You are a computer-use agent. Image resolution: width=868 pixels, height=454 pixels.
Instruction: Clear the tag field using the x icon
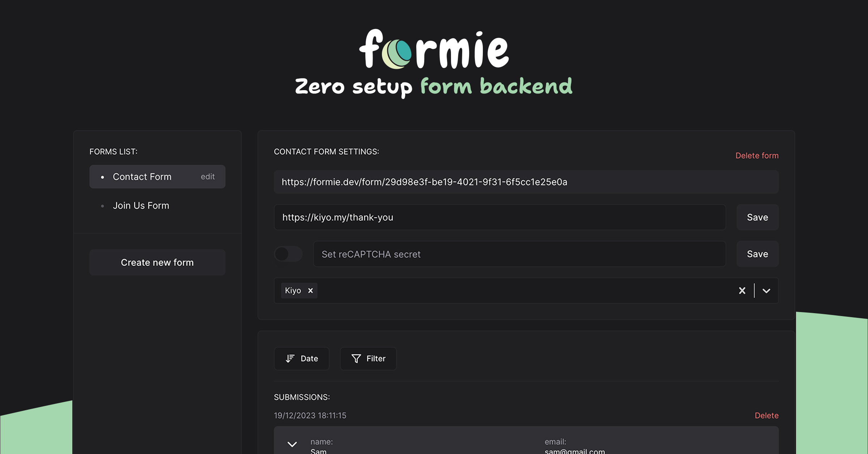742,290
